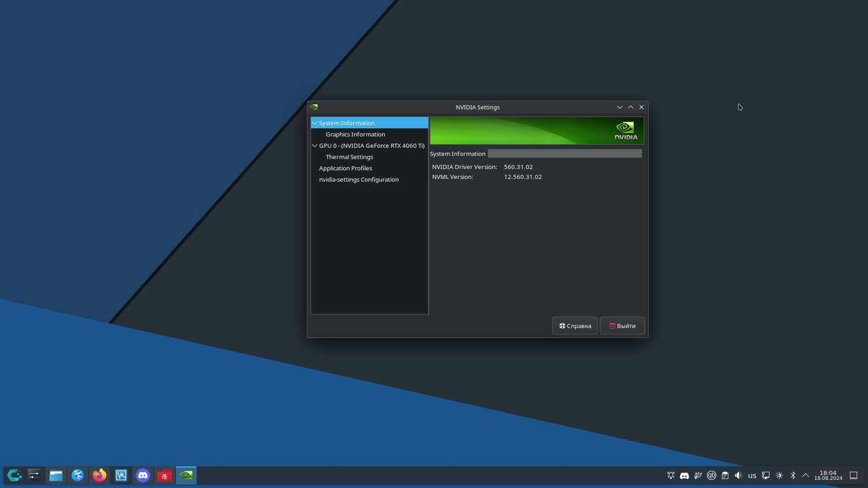The width and height of the screenshot is (868, 488).
Task: Click the 'NVIDIA Driver Version:' label
Action: [x=465, y=167]
